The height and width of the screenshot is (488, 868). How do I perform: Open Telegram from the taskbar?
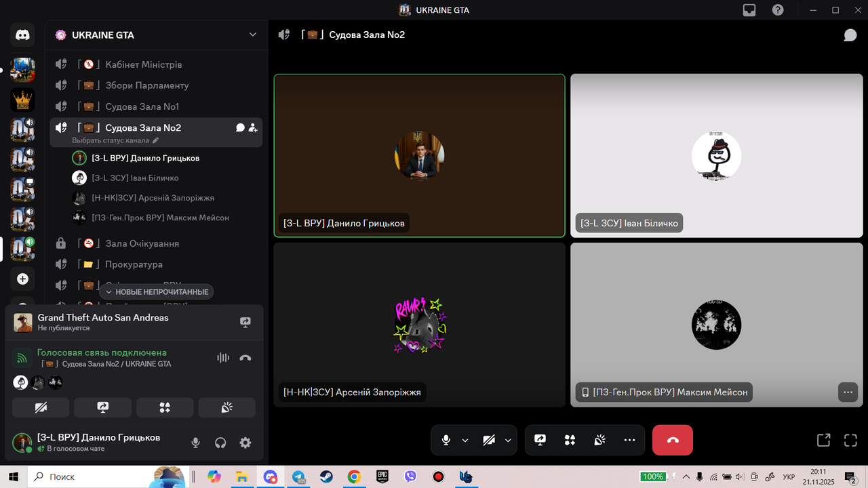point(298,476)
